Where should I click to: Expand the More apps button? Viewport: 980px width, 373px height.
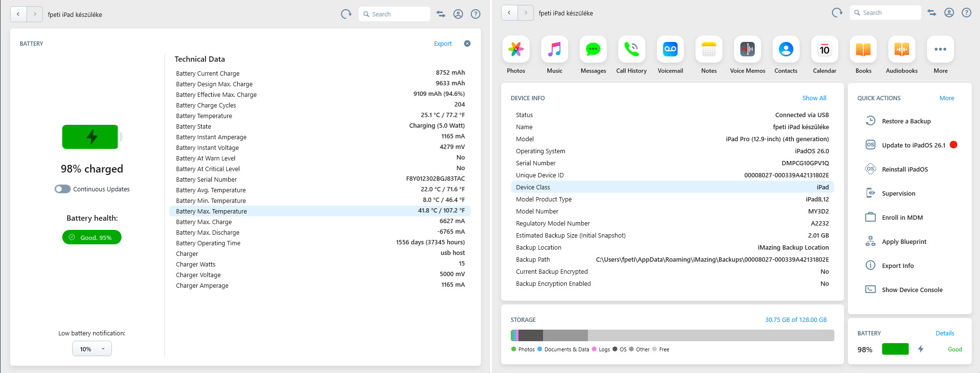click(940, 50)
